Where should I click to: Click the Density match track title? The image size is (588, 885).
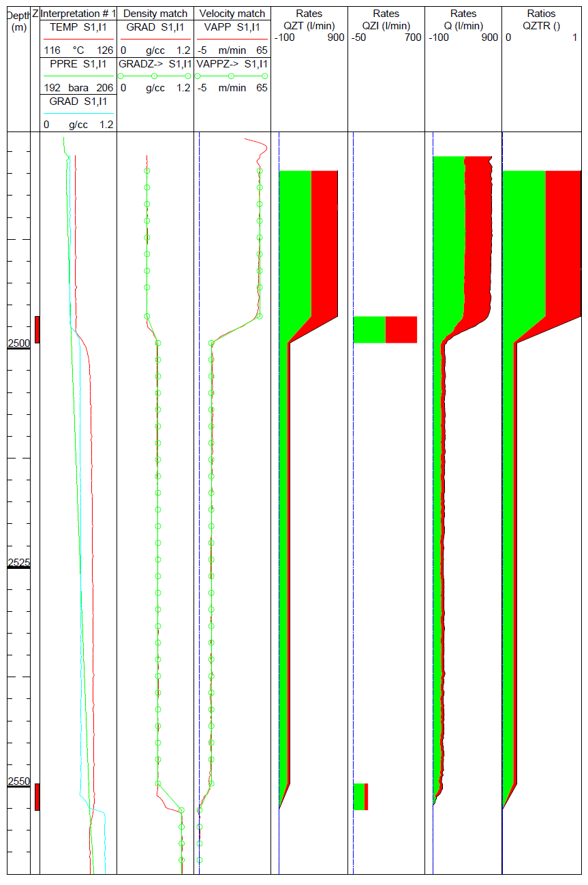pos(155,14)
